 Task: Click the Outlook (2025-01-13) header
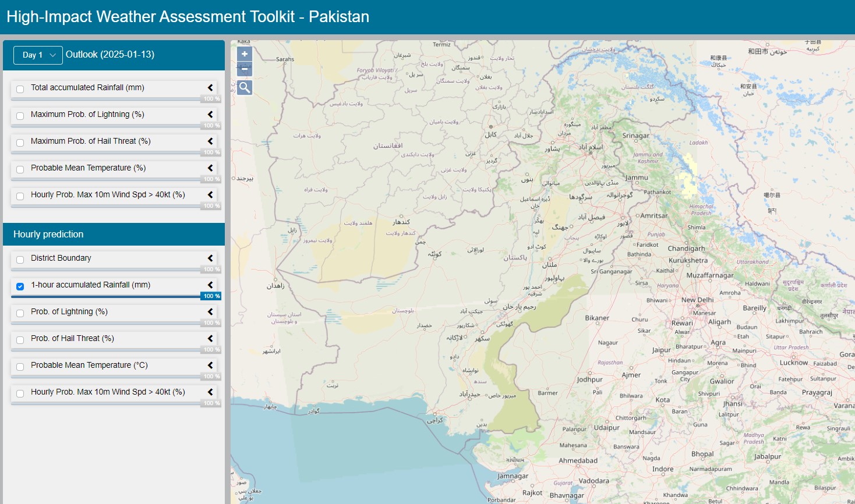click(x=110, y=55)
